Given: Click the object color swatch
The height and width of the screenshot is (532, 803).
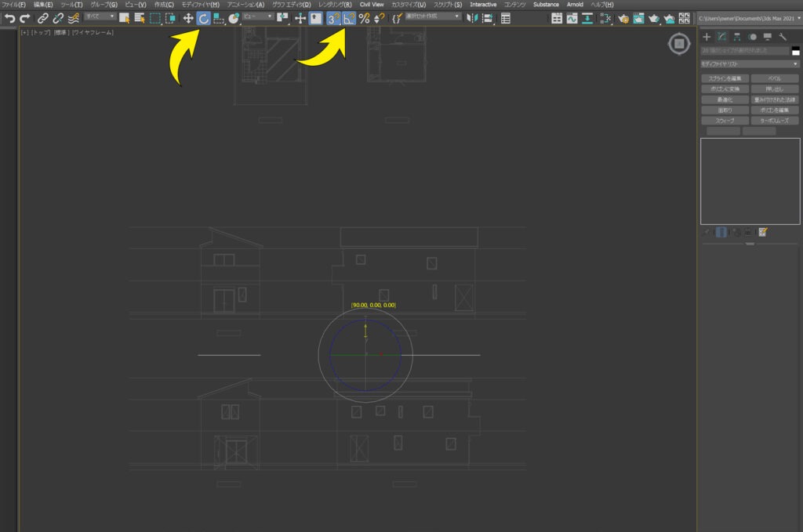Looking at the screenshot, I should [795, 51].
